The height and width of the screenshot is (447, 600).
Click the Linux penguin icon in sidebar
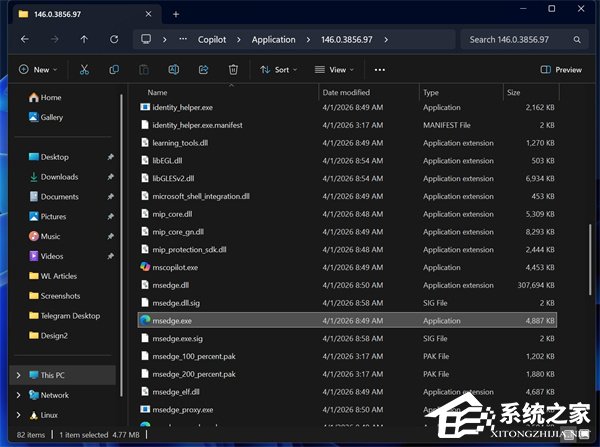pyautogui.click(x=34, y=415)
